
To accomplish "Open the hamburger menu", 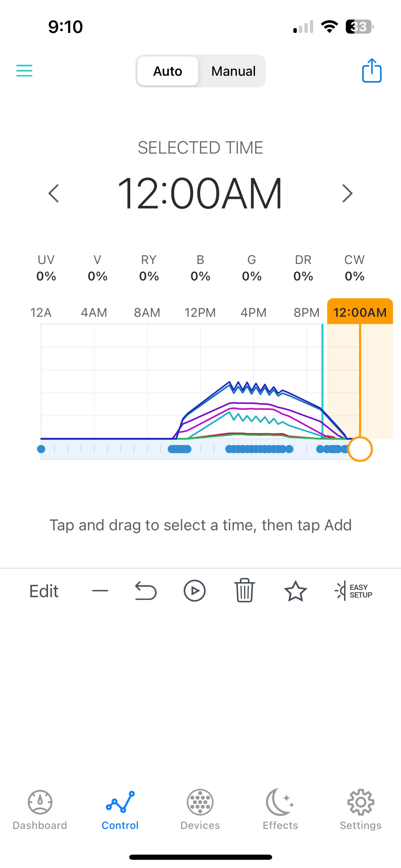I will (x=24, y=71).
